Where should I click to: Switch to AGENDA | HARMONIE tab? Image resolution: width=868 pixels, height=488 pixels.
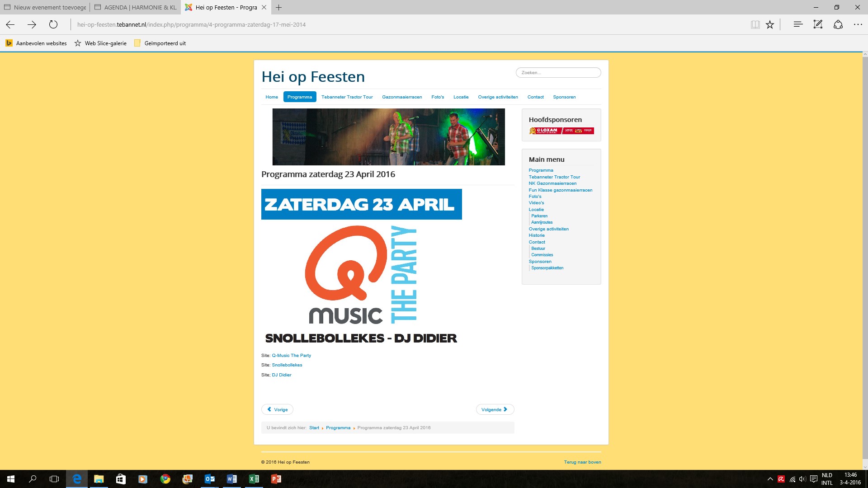[x=135, y=7]
